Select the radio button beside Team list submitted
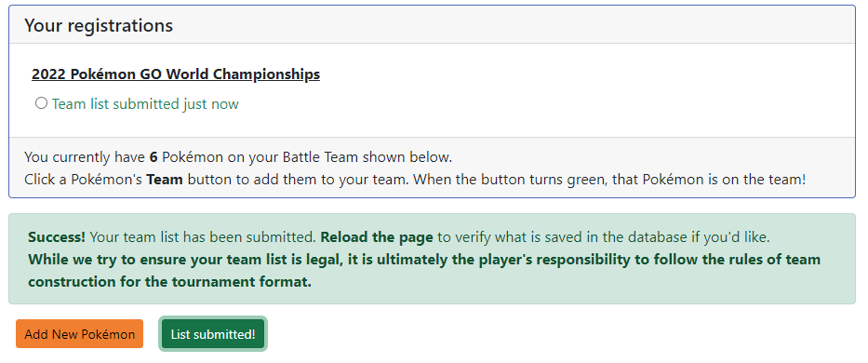 click(41, 103)
